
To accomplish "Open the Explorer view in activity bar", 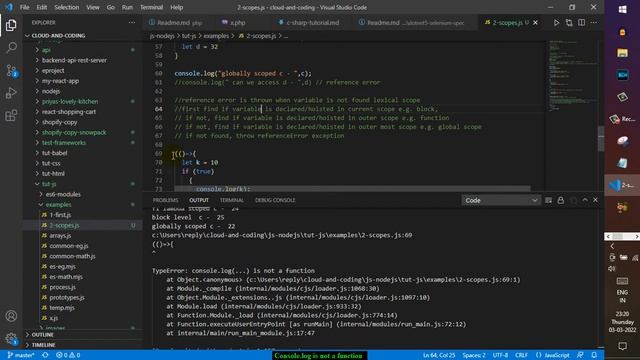I will 11,25.
